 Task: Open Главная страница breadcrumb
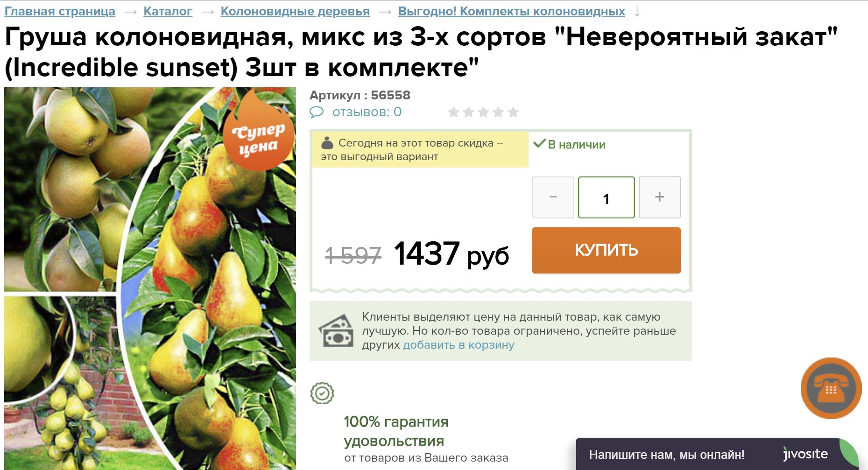coord(60,11)
